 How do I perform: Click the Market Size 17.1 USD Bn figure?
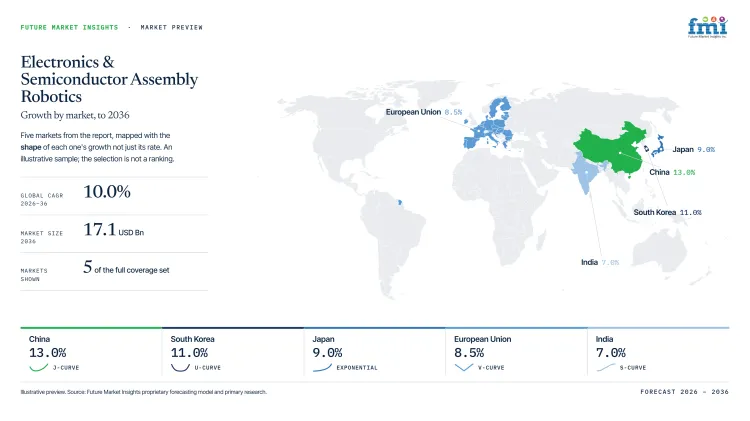(x=114, y=230)
